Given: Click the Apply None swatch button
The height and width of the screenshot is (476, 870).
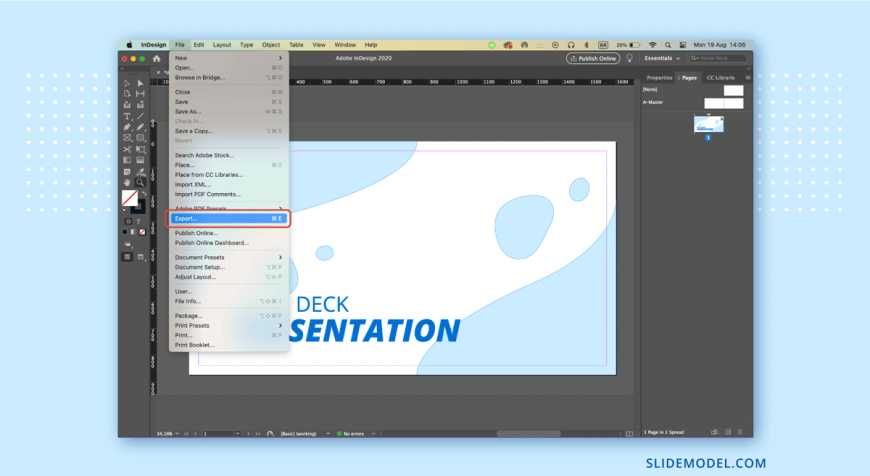Looking at the screenshot, I should coord(143,232).
